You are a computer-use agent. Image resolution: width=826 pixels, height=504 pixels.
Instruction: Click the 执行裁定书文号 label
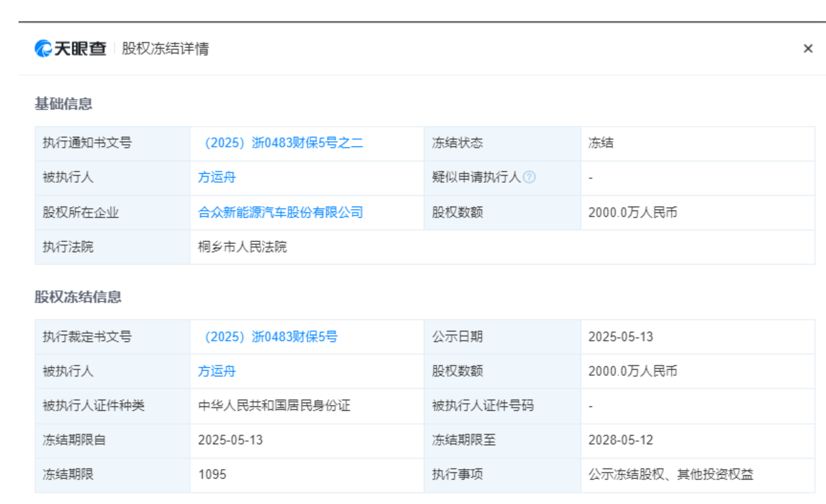87,336
